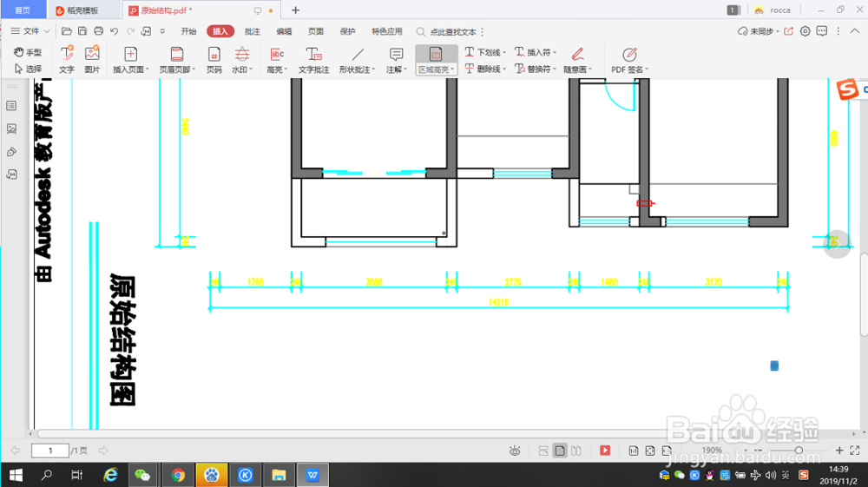
Task: Go to the previous page arrow
Action: [x=16, y=451]
